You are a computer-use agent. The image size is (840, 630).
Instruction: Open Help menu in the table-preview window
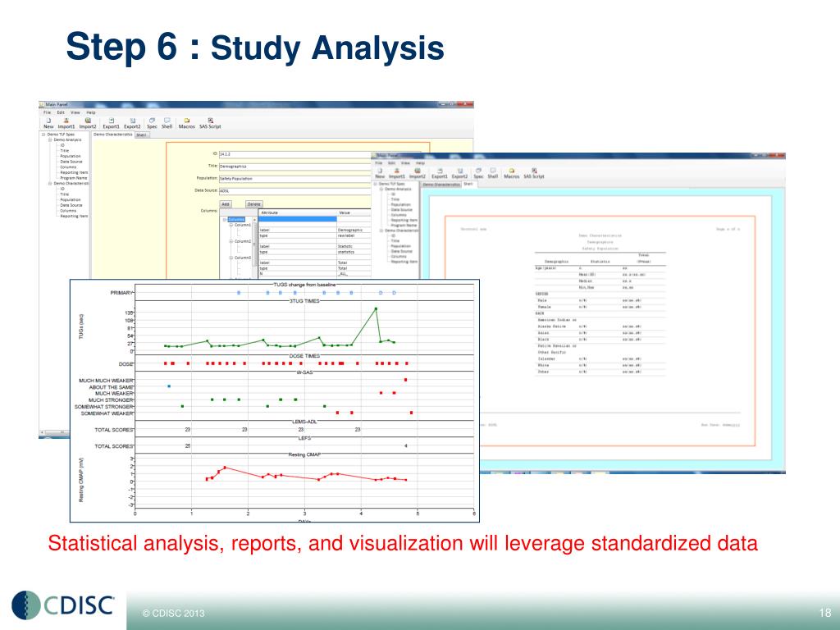coord(421,163)
